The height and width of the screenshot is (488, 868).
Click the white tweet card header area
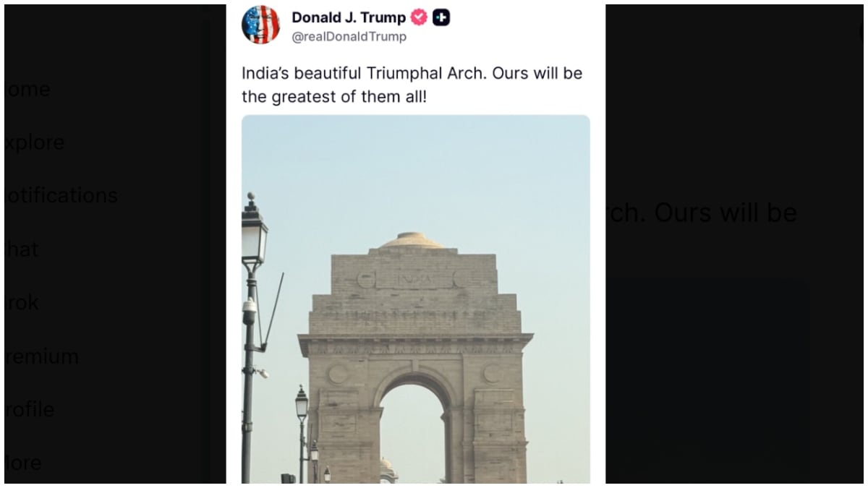[x=506, y=25]
